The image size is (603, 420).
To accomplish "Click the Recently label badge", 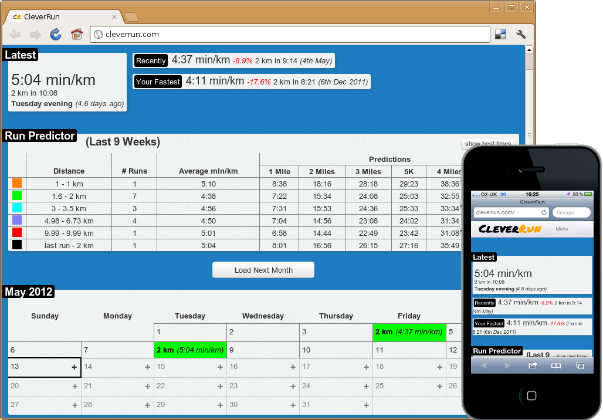I will pos(151,61).
